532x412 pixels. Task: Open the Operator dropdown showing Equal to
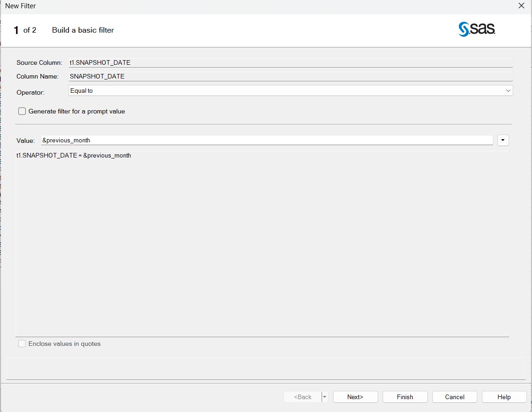click(290, 91)
